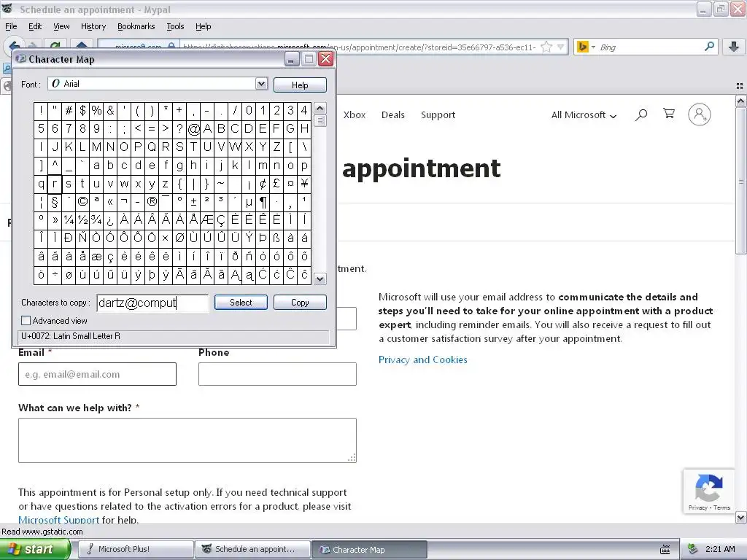Open the Microsoft shopping cart icon

pos(669,114)
